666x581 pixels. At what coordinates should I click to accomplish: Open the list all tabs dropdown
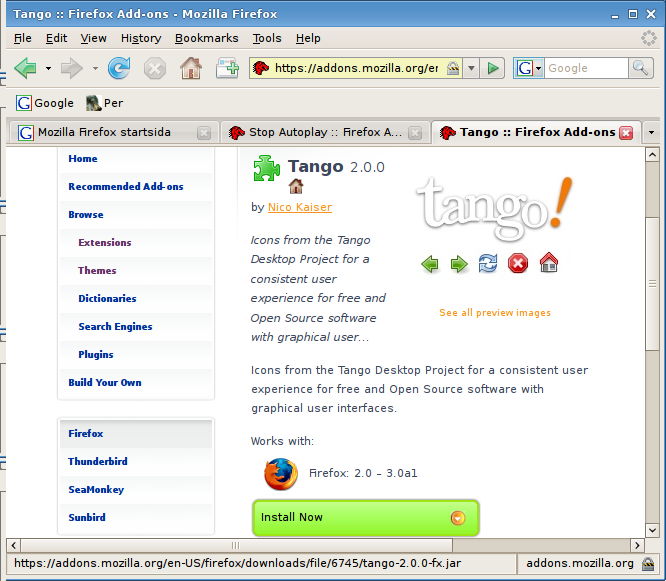[x=652, y=133]
